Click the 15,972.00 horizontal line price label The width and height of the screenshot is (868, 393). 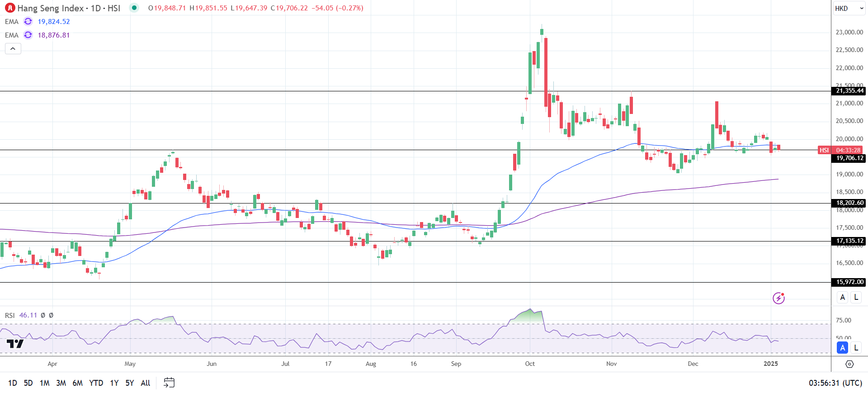coord(849,282)
